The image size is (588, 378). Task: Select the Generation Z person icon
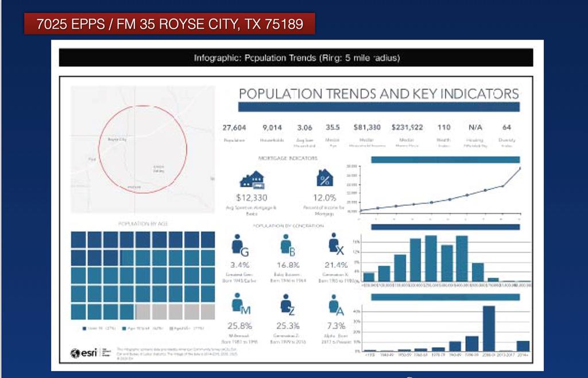(288, 305)
